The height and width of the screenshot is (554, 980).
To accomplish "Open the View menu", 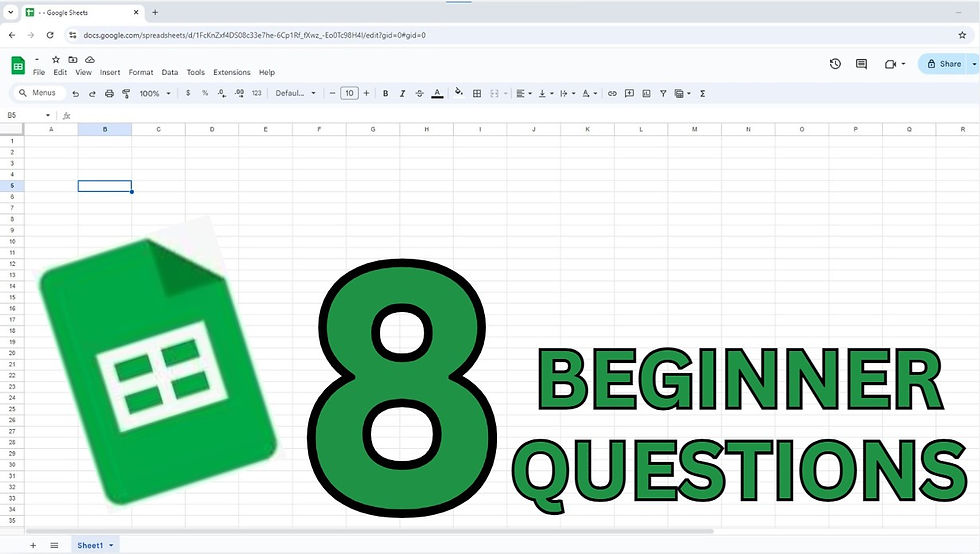I will pos(83,73).
